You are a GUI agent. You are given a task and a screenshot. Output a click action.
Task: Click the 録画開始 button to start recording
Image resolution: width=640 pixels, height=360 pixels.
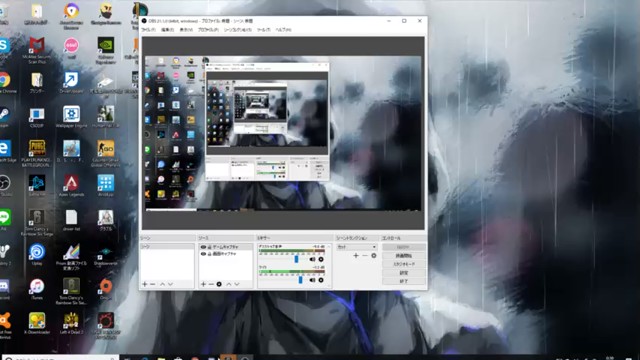(404, 256)
